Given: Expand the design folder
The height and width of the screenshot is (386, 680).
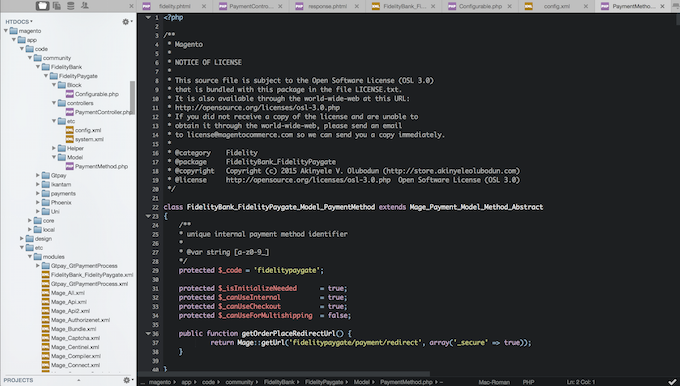Looking at the screenshot, I should click(22, 238).
